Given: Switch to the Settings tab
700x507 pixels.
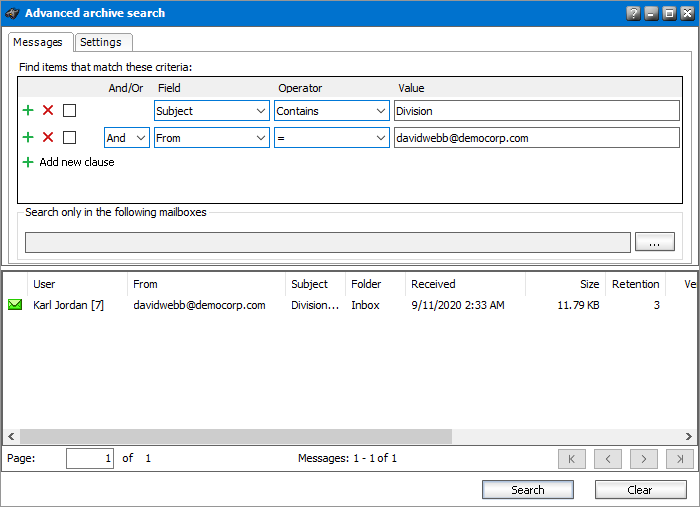Looking at the screenshot, I should tap(101, 42).
